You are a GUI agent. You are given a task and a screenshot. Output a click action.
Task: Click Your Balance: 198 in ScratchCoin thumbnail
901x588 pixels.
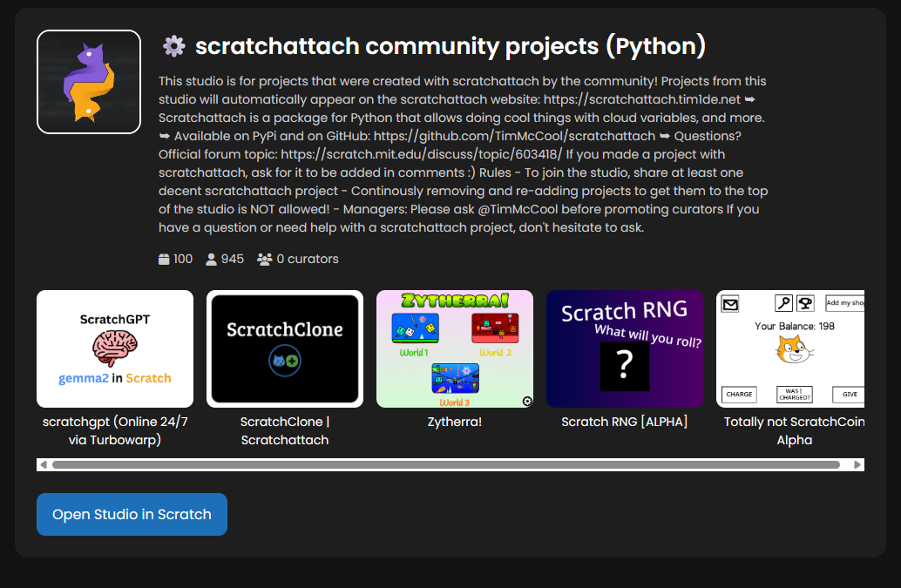click(794, 326)
